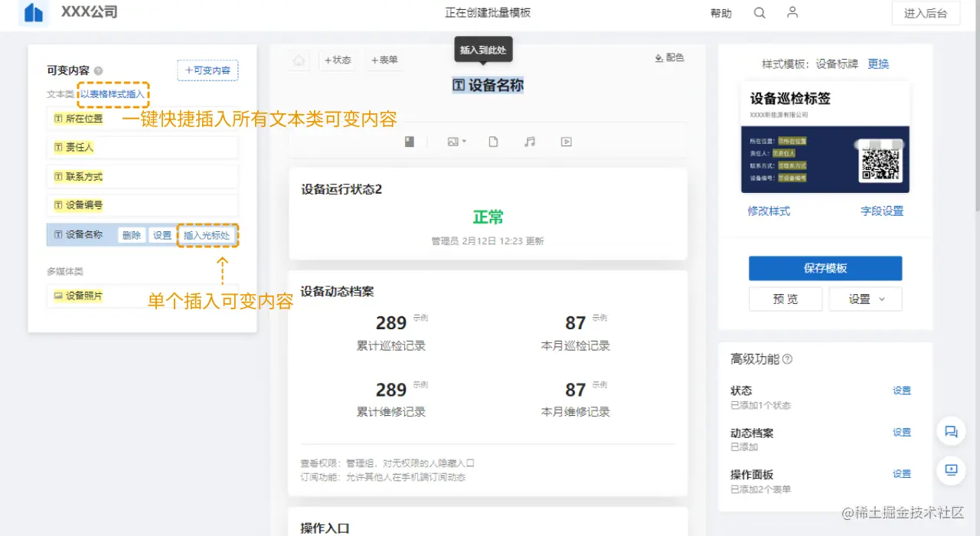This screenshot has height=536, width=980.
Task: Click the 累计巡检记录 statistic
Action: (391, 332)
